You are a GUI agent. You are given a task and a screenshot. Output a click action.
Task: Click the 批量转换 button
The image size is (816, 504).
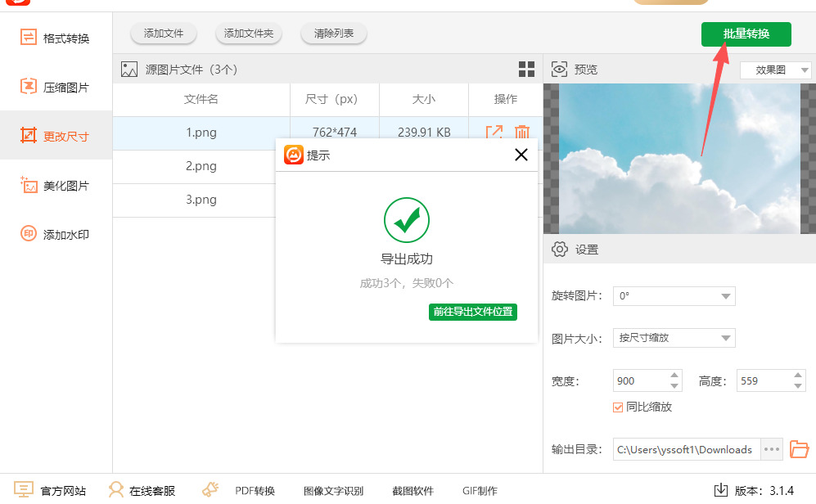746,34
